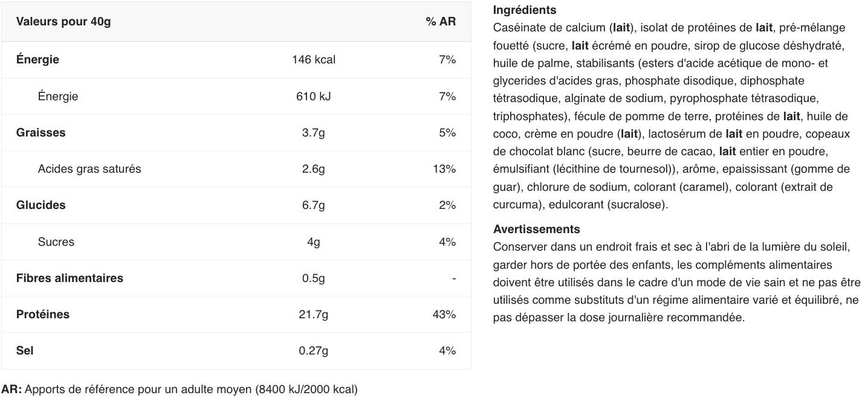Click the 'Fibres alimentaires' row label
This screenshot has width=868, height=401.
(70, 278)
